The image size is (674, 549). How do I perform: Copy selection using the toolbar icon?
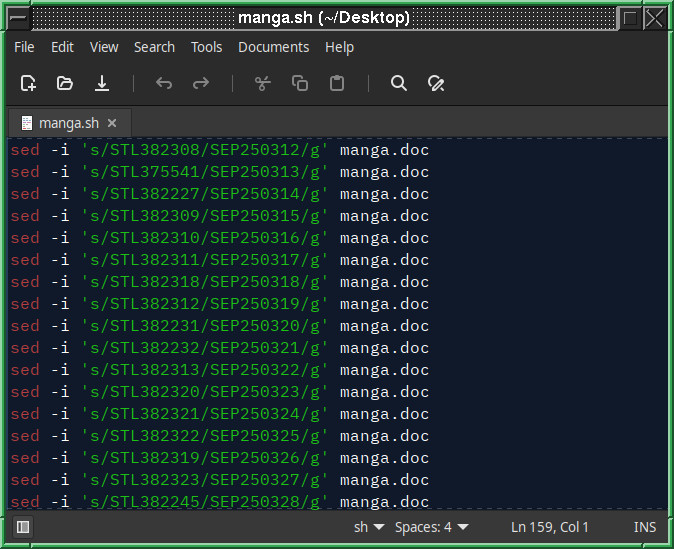pos(300,83)
